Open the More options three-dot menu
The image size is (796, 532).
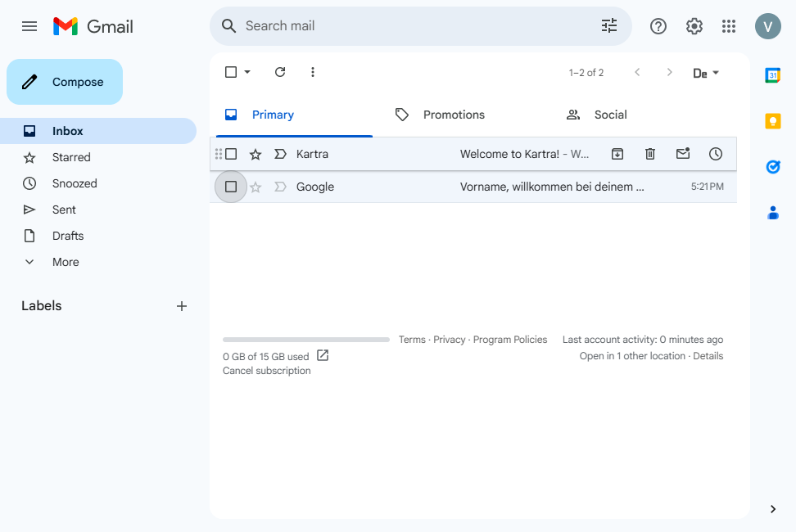point(313,72)
